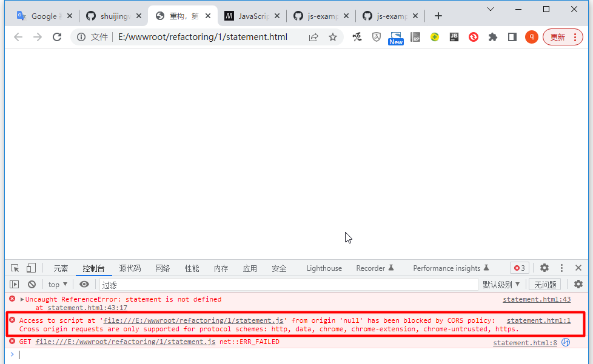Switch to the 应用 panel
The image size is (593, 364).
tap(250, 268)
